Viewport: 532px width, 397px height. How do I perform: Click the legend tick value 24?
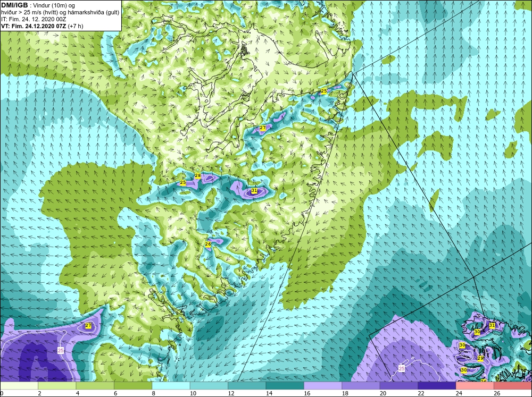(459, 394)
